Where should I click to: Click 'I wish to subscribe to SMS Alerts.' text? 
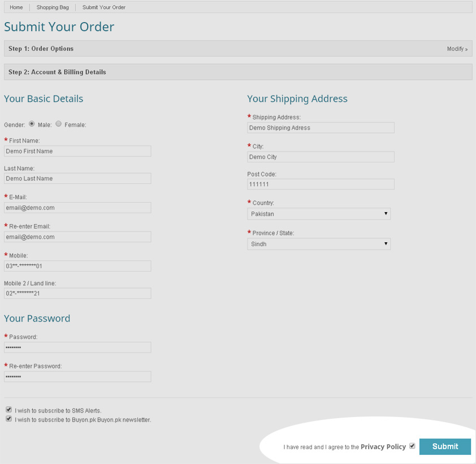click(x=58, y=411)
